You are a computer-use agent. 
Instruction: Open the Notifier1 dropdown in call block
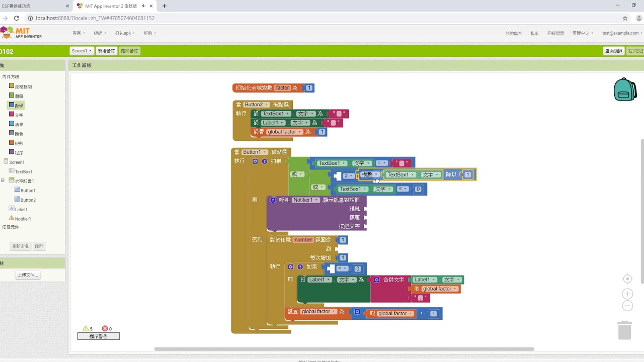tap(305, 200)
